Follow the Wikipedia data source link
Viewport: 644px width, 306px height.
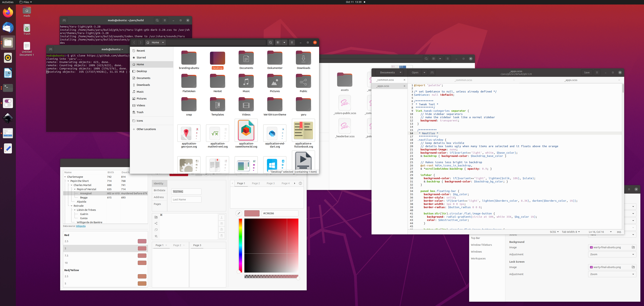pyautogui.click(x=80, y=226)
